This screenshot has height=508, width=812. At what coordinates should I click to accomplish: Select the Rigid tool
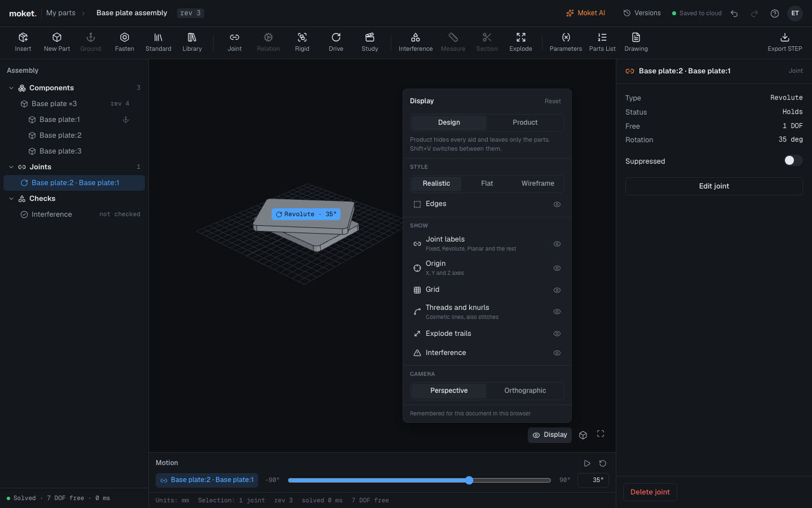point(302,42)
